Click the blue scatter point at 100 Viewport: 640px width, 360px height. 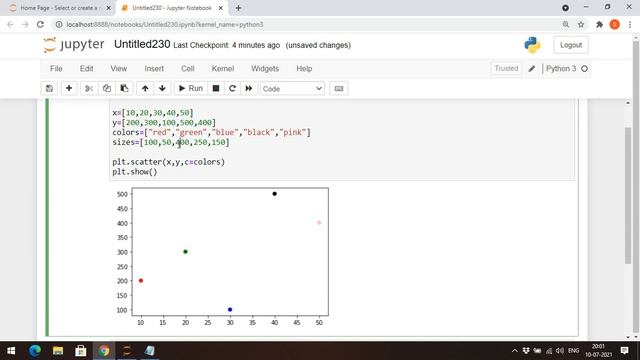click(x=230, y=310)
